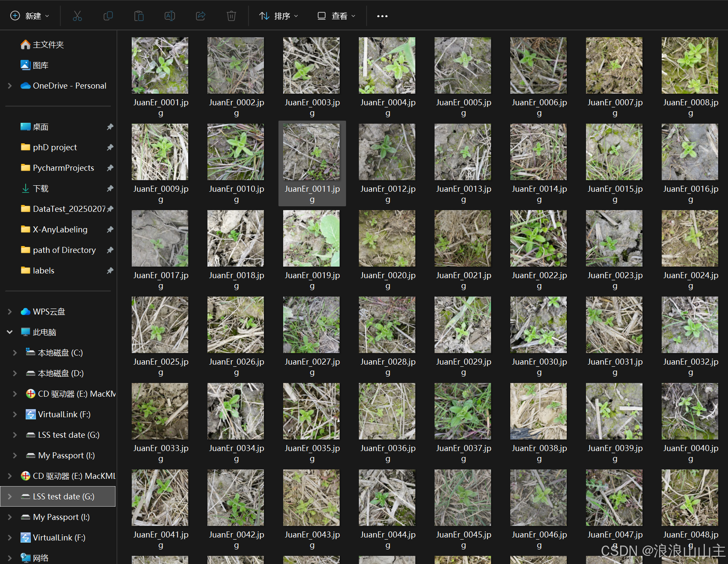Expand 本地磁盘 (C:) drive node

(x=15, y=353)
